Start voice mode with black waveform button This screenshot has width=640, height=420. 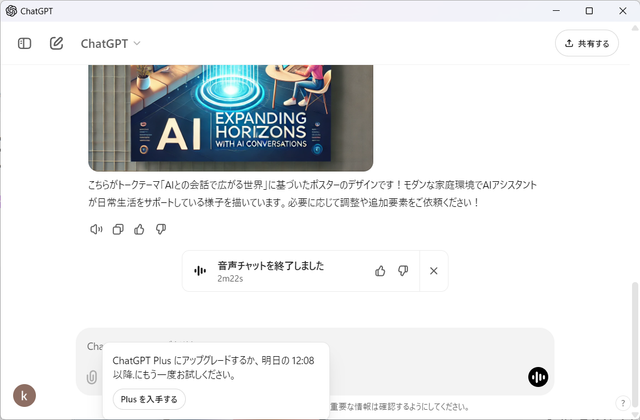[538, 377]
